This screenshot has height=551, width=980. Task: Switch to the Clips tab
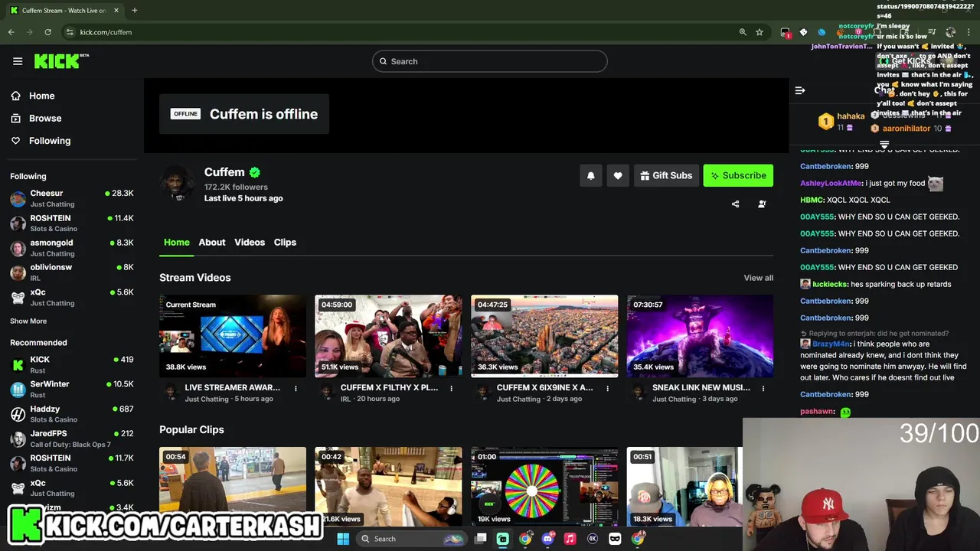coord(285,243)
